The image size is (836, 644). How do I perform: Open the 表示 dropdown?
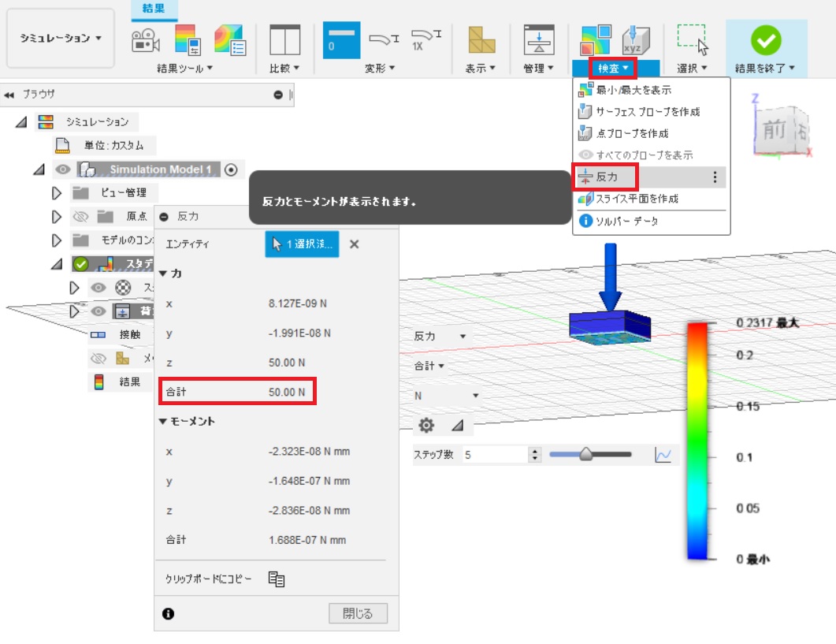point(481,69)
